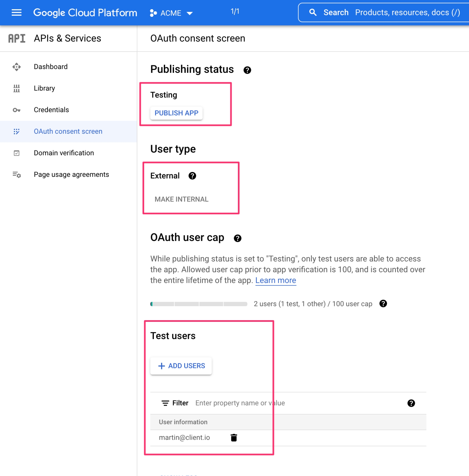The image size is (469, 476).
Task: Open the hamburger navigation menu
Action: pos(17,13)
